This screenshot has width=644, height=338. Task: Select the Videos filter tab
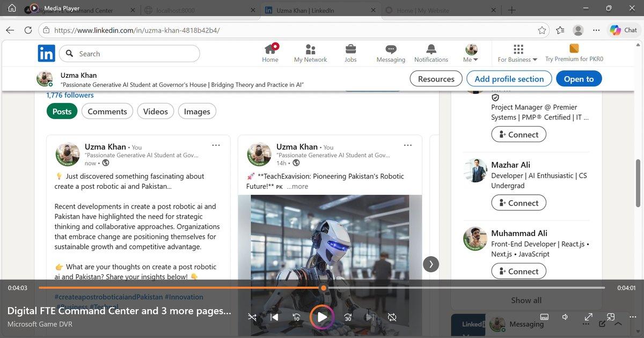pos(156,112)
